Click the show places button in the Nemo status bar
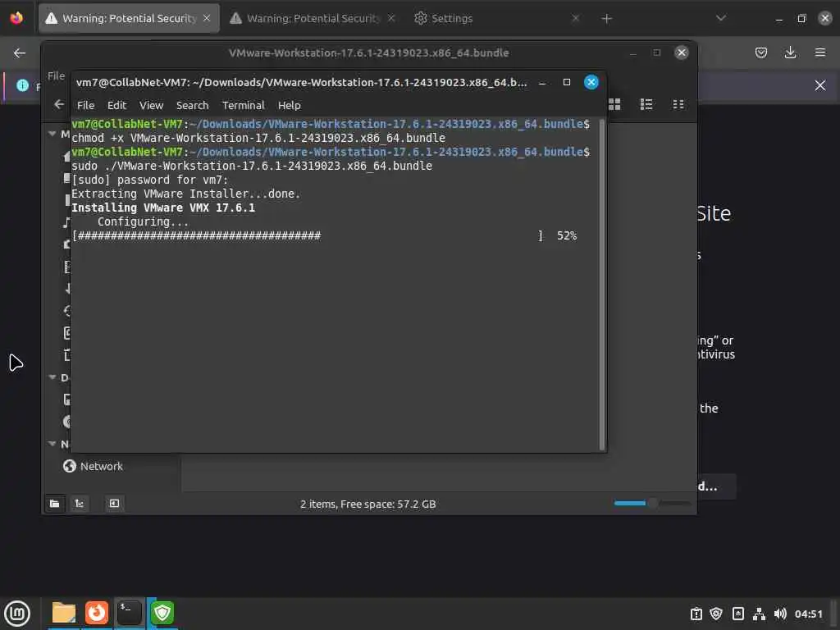 coord(55,504)
